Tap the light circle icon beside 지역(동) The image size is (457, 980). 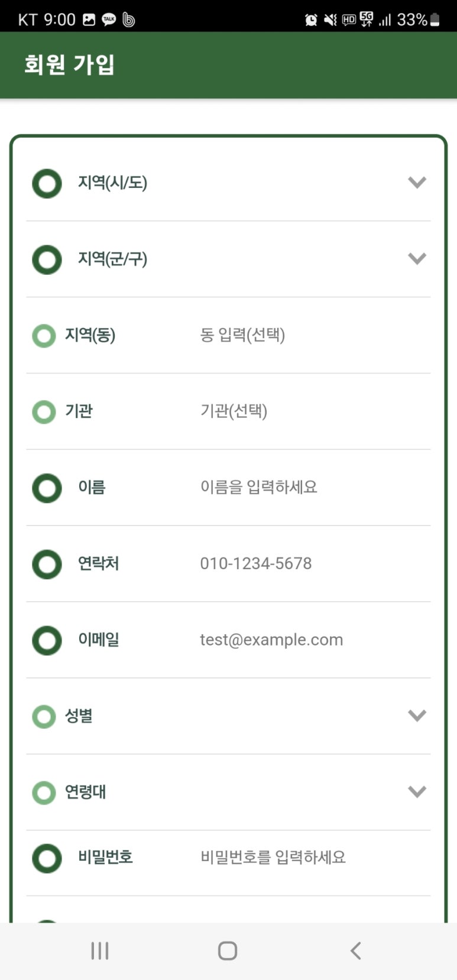click(44, 336)
